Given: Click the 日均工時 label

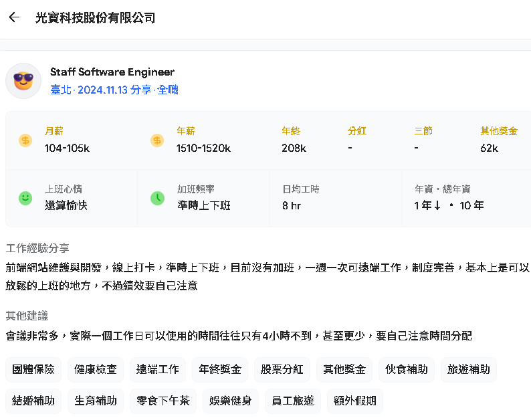Looking at the screenshot, I should [301, 189].
